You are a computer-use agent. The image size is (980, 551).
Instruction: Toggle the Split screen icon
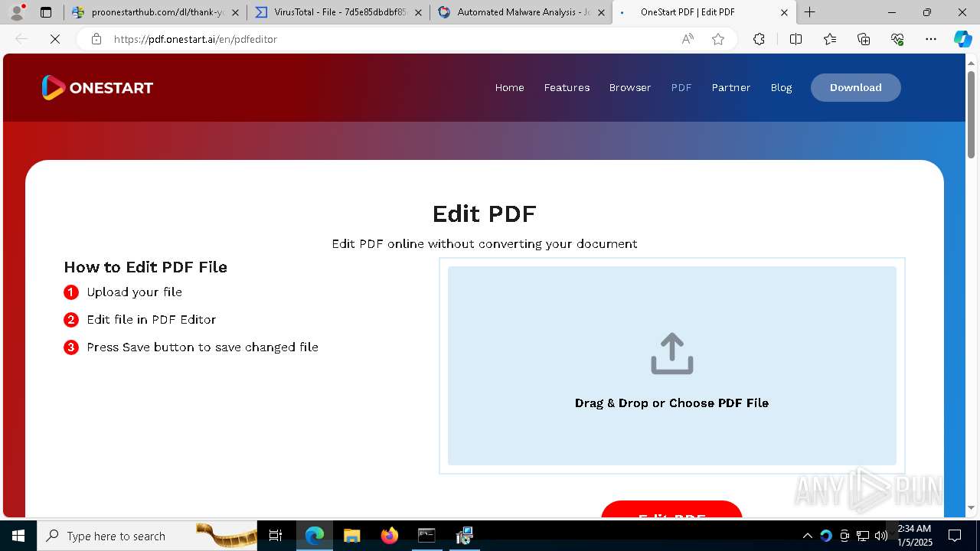tap(795, 39)
